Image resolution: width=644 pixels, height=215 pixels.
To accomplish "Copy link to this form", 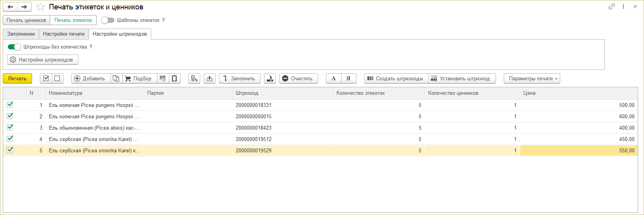I will pos(611,7).
